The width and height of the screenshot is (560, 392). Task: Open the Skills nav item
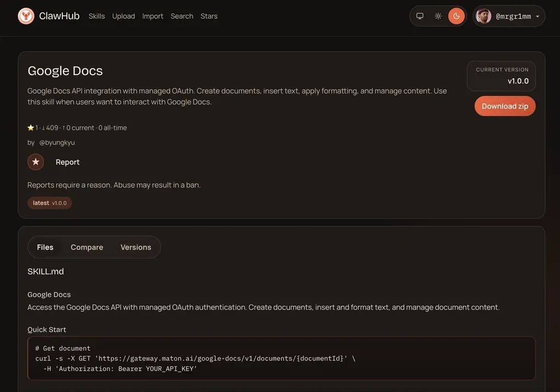(x=97, y=16)
